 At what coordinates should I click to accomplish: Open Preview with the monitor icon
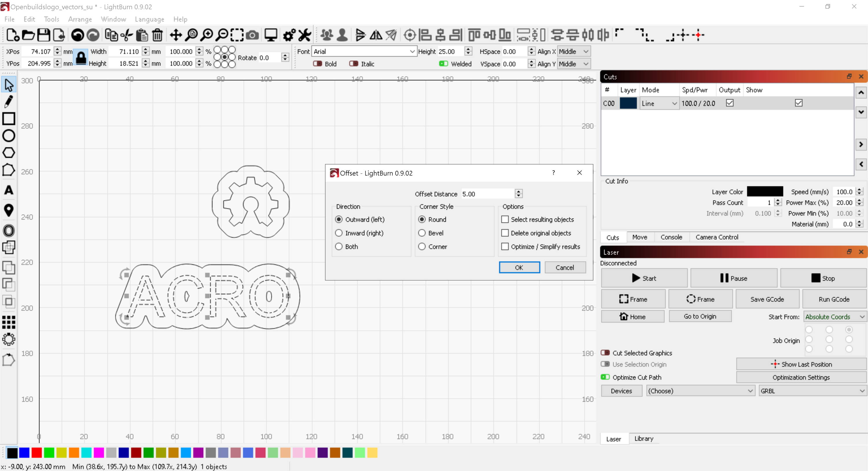pyautogui.click(x=271, y=35)
